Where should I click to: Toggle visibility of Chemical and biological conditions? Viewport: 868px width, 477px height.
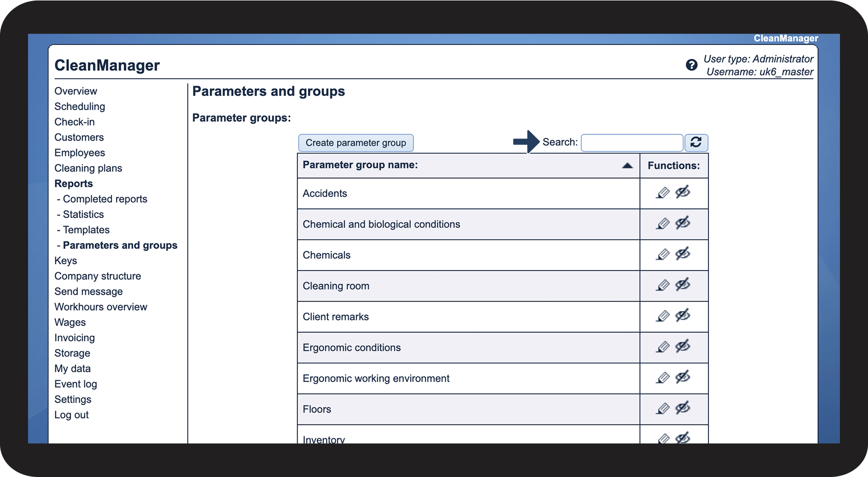click(683, 223)
